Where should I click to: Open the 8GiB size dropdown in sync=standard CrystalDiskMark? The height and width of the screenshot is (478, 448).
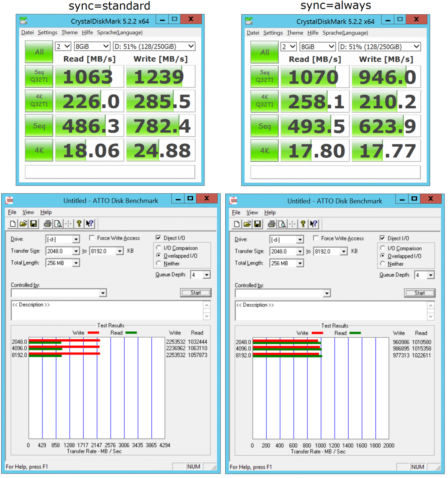pyautogui.click(x=92, y=47)
